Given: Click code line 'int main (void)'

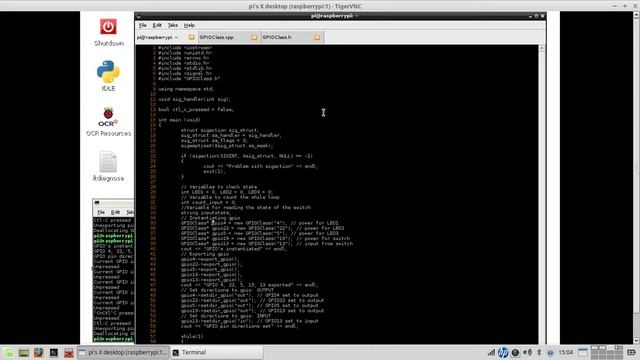Looking at the screenshot, I should (x=179, y=120).
